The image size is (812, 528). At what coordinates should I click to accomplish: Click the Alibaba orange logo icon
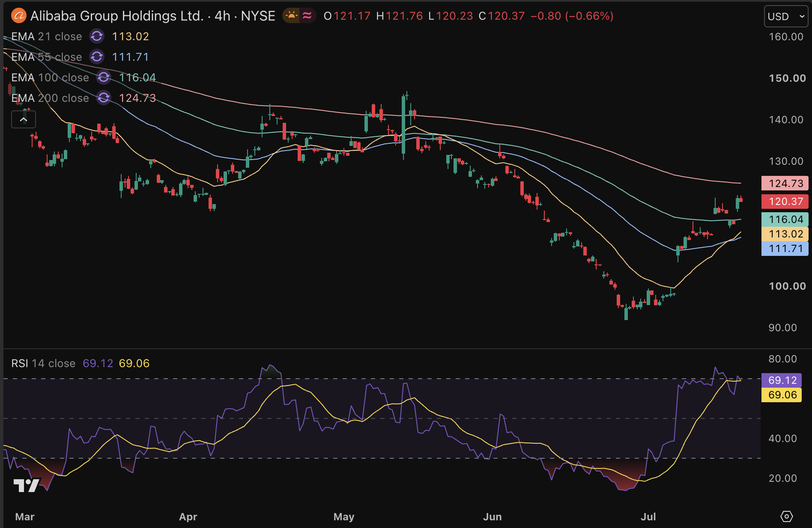coord(19,16)
